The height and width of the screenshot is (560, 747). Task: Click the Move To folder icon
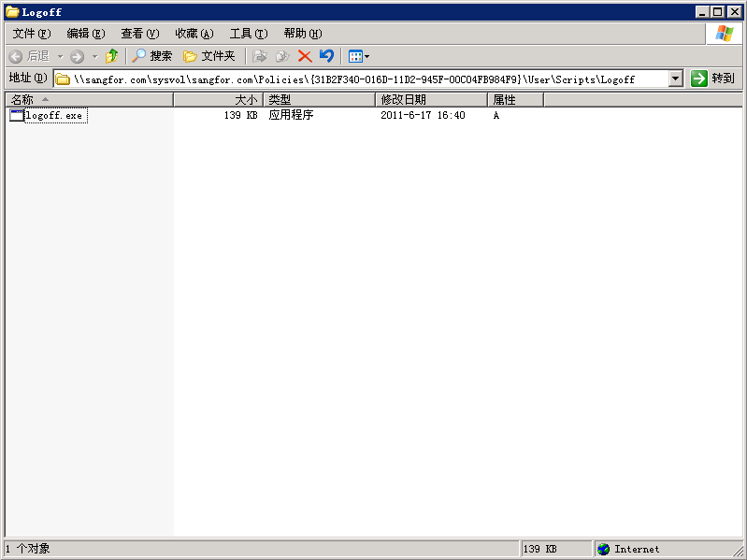[x=261, y=56]
